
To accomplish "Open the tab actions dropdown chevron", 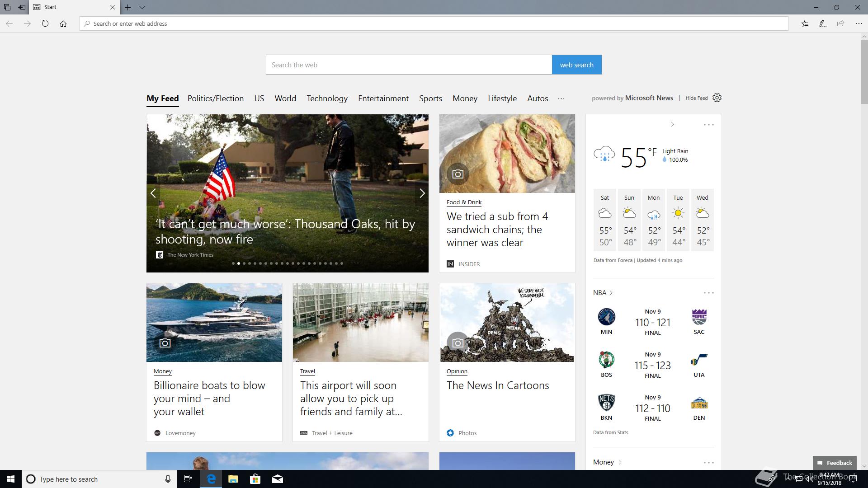I will click(142, 7).
